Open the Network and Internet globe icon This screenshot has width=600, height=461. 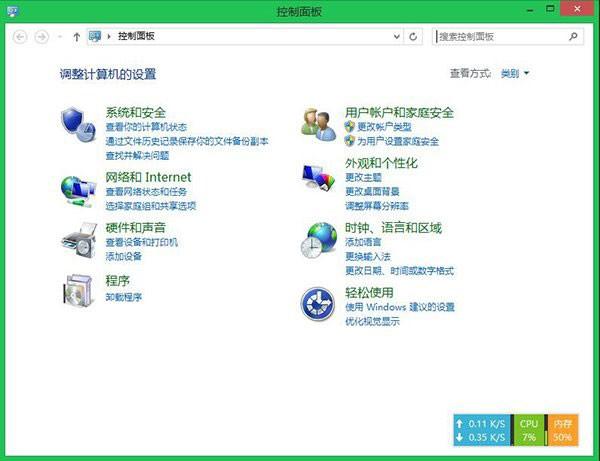click(78, 191)
